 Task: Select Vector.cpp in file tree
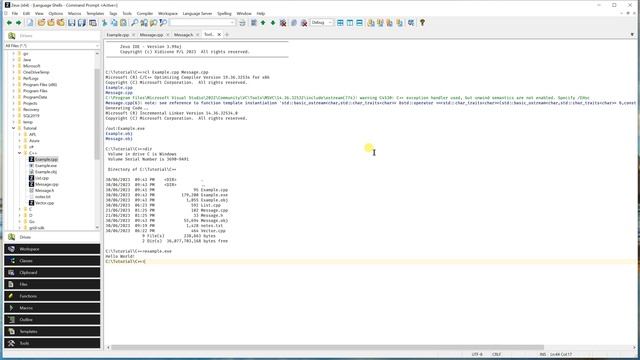[44, 203]
